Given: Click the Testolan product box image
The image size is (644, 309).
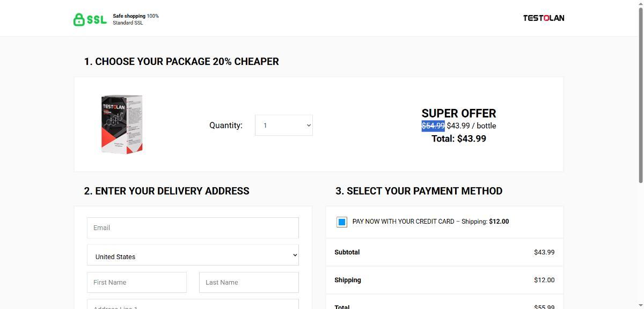Looking at the screenshot, I should [x=122, y=124].
